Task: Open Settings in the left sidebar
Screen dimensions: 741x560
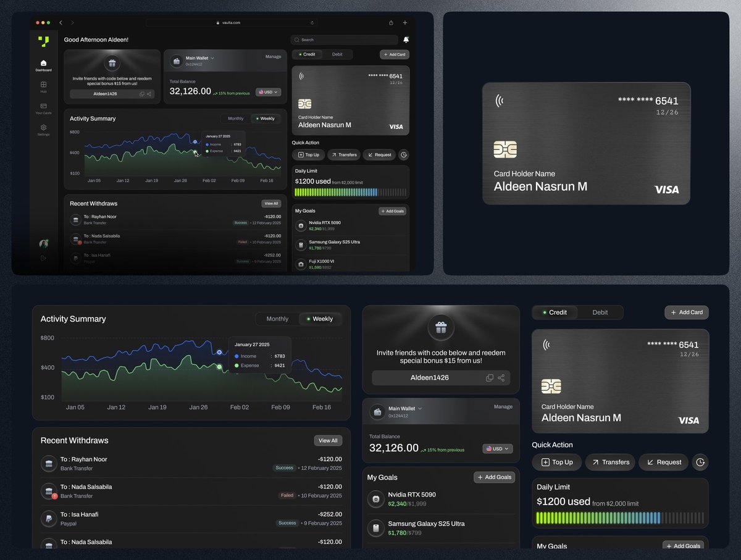Action: click(43, 129)
